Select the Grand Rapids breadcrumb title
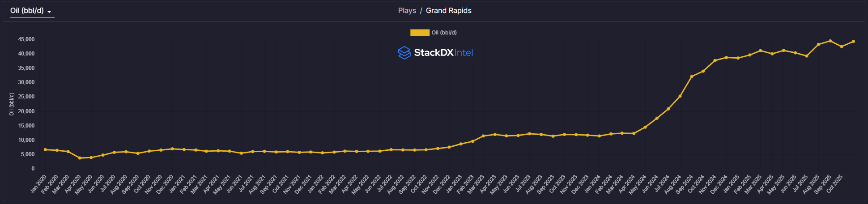The image size is (868, 204). [x=448, y=11]
